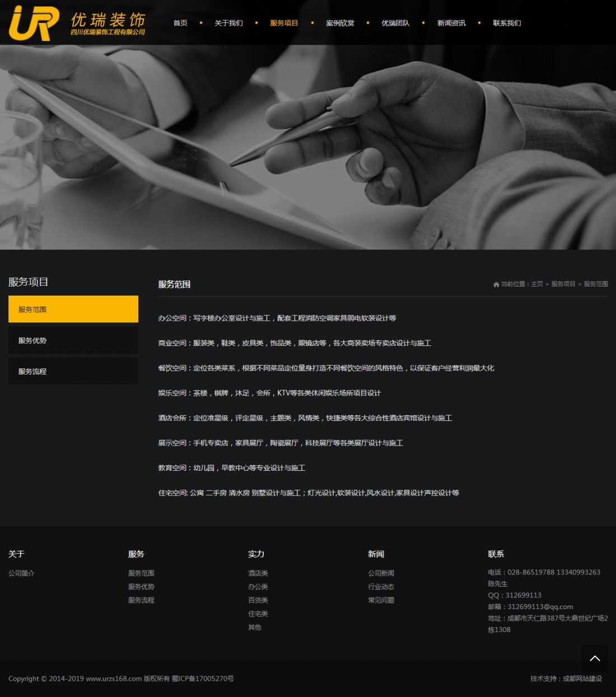This screenshot has height=697, width=616.
Task: Click the home icon in breadcrumb
Action: coord(496,284)
